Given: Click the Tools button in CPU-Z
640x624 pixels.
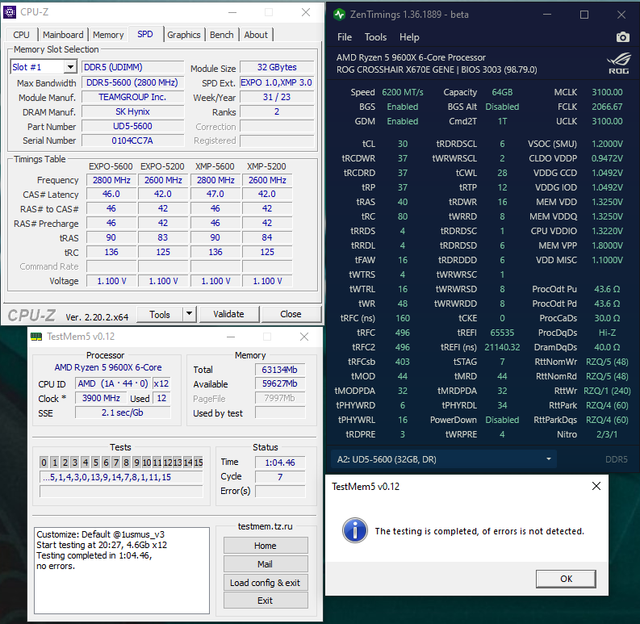Looking at the screenshot, I should [x=160, y=314].
